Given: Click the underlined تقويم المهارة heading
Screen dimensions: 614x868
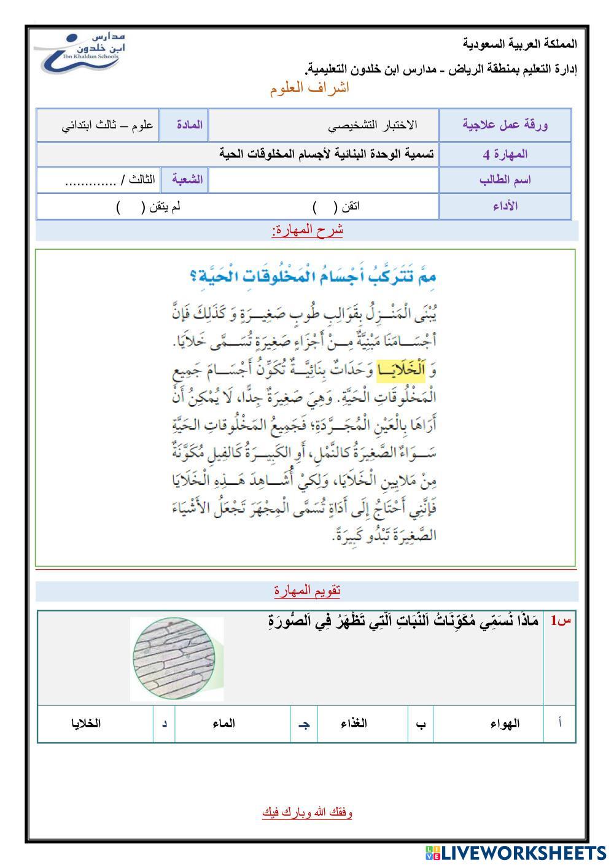Looking at the screenshot, I should tap(307, 591).
